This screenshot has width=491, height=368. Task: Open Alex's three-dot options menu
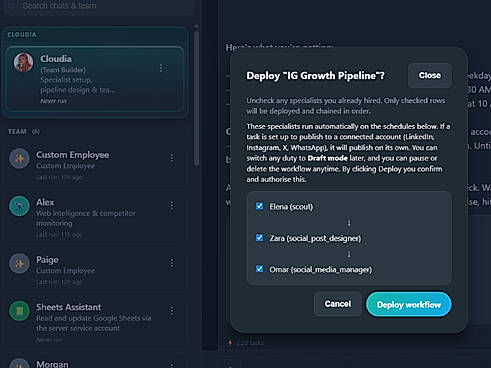(x=172, y=206)
